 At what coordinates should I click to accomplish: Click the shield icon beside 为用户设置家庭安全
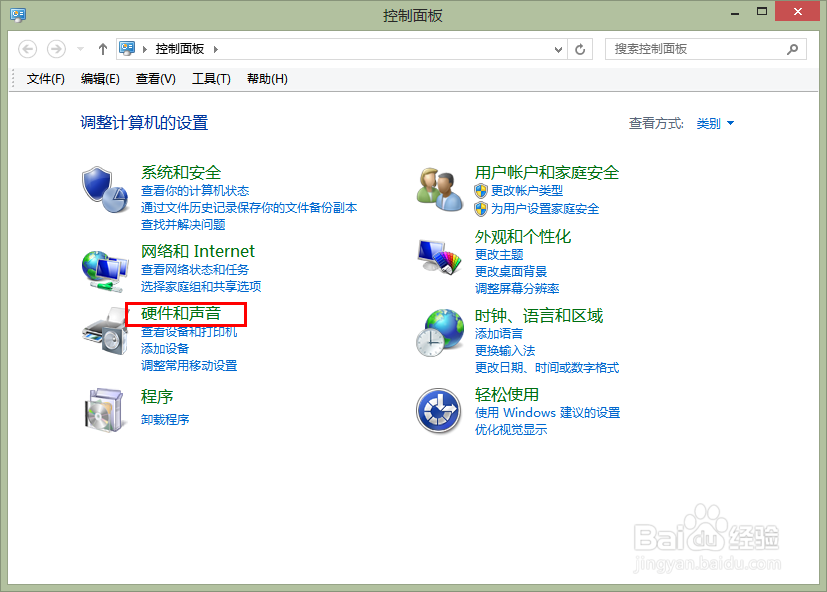tap(480, 209)
